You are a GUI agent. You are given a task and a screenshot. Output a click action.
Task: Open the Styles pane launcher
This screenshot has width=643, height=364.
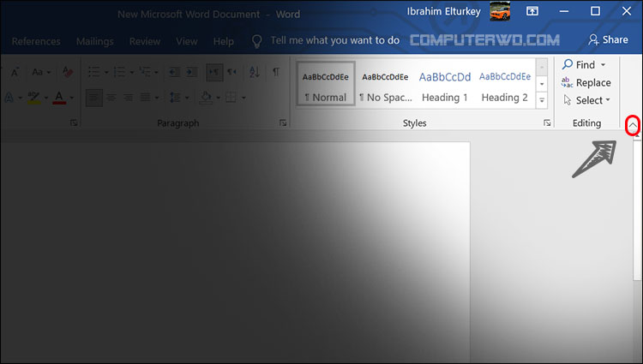(547, 122)
